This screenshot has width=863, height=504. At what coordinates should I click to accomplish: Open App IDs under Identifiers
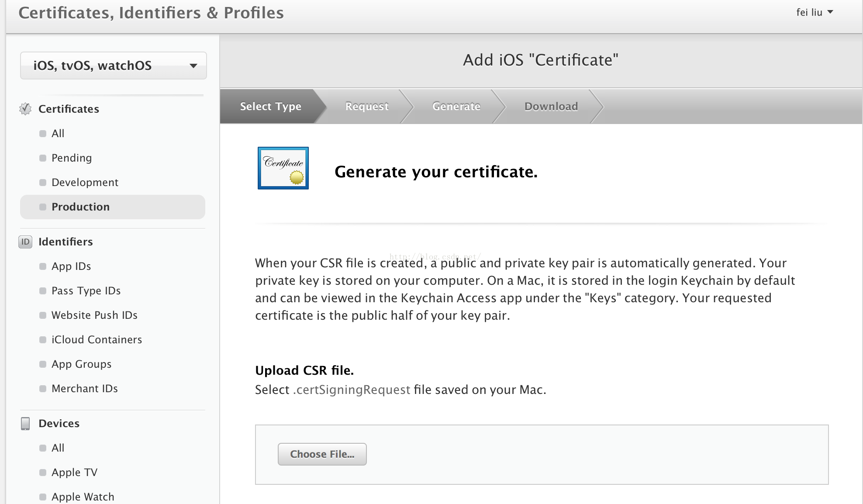click(x=71, y=266)
